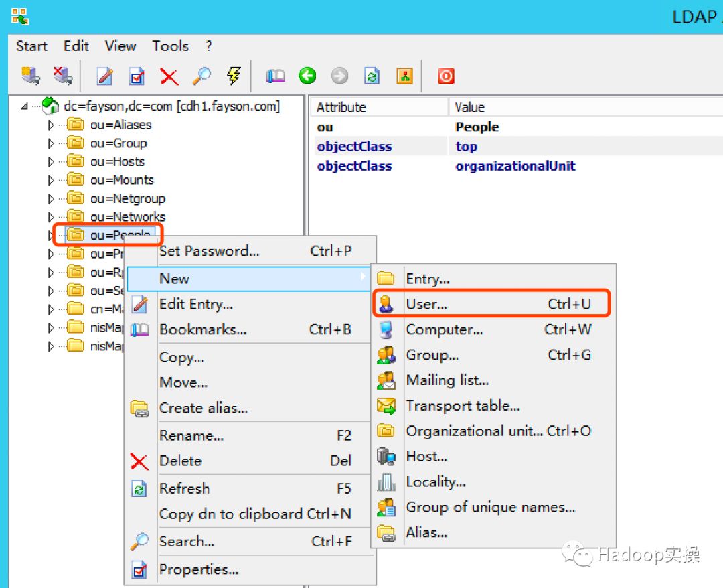Select the ou=Netgroup tree item

[116, 199]
